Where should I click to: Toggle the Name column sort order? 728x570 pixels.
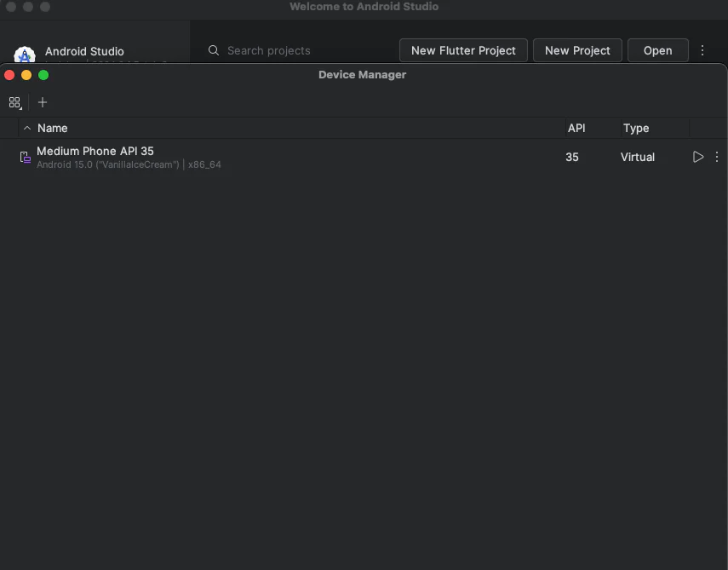coord(52,128)
